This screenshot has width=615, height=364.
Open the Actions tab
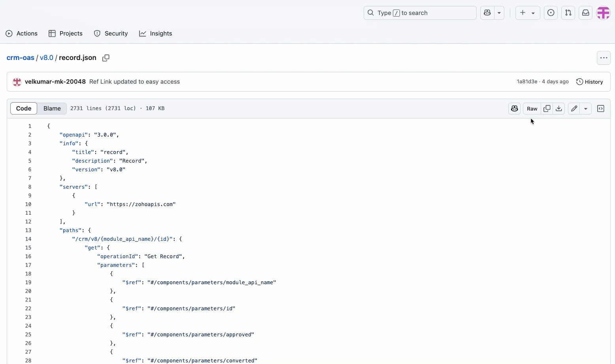22,34
